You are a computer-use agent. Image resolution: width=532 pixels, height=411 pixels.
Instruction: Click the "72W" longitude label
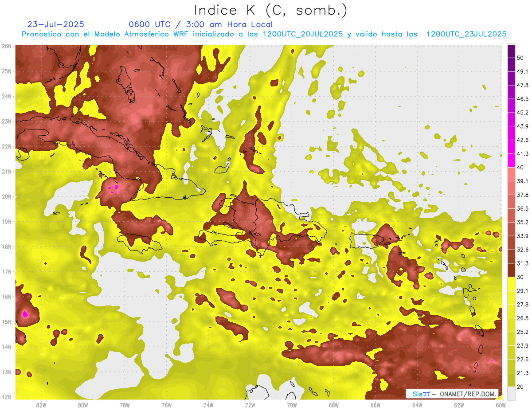point(250,405)
